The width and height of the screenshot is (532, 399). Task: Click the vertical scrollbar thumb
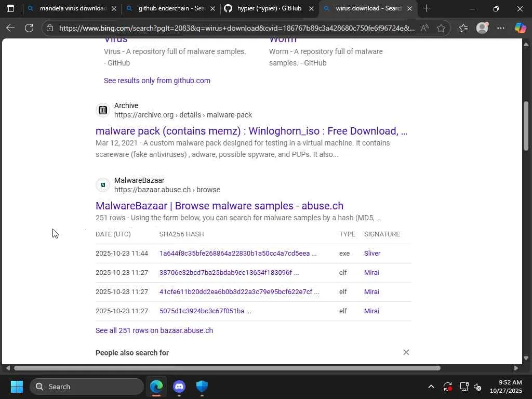point(526,126)
